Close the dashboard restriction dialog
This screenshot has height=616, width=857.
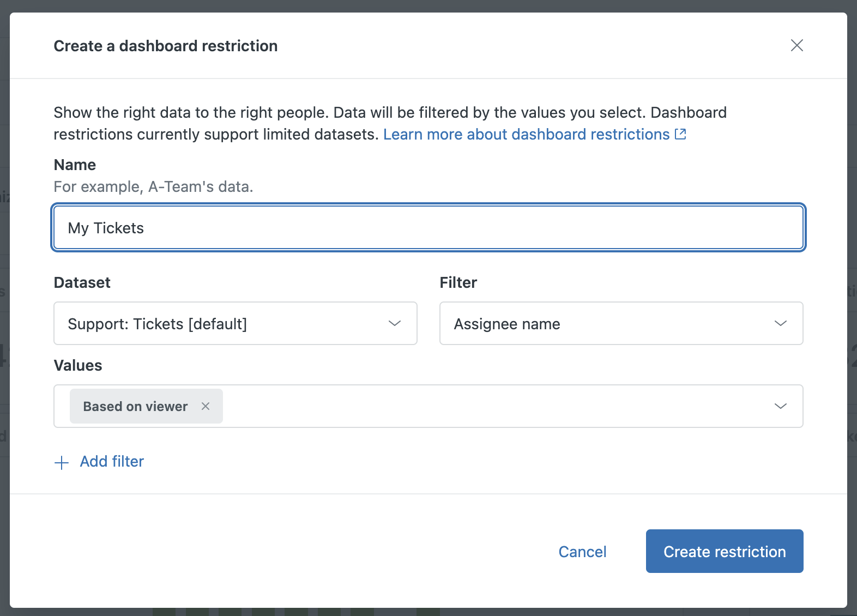coord(796,45)
